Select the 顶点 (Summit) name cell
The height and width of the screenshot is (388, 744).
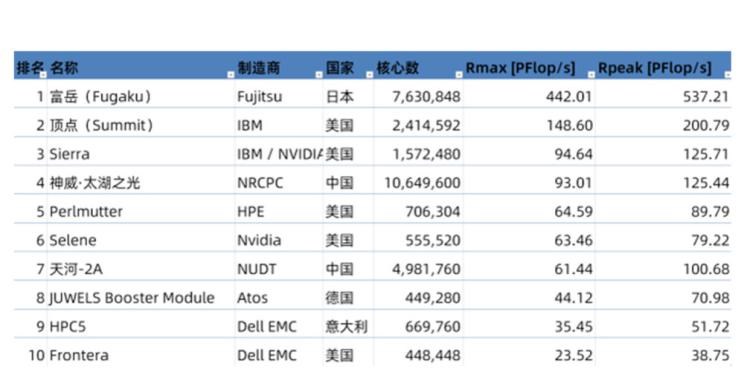[x=141, y=125]
